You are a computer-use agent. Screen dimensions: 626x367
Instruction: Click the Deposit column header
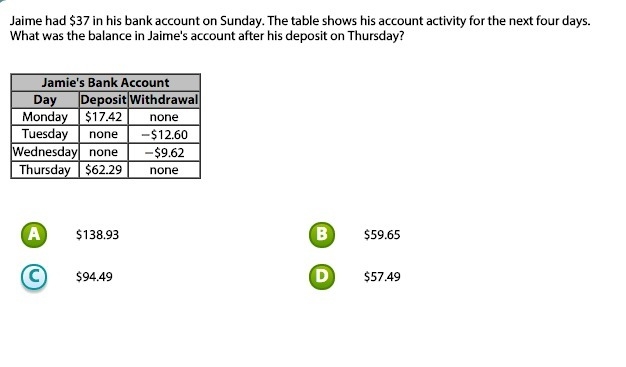click(104, 100)
